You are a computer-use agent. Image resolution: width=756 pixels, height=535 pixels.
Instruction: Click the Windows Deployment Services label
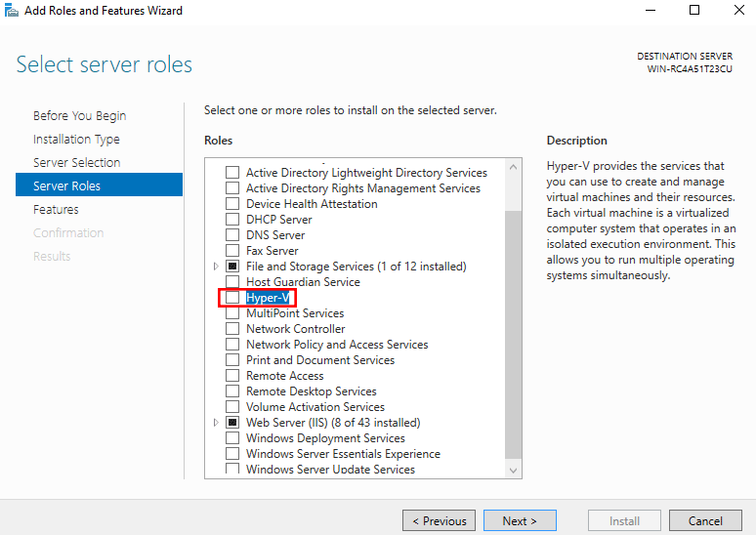click(x=325, y=438)
